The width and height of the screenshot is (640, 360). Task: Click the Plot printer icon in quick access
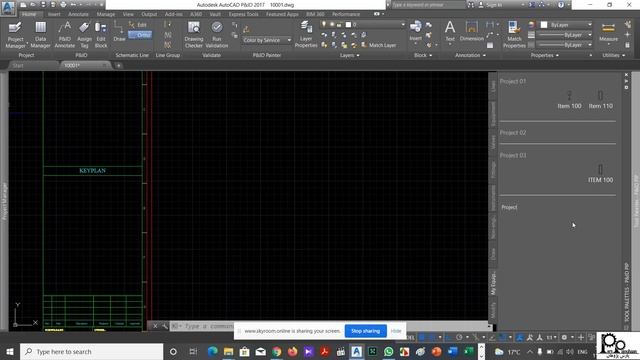coord(63,5)
